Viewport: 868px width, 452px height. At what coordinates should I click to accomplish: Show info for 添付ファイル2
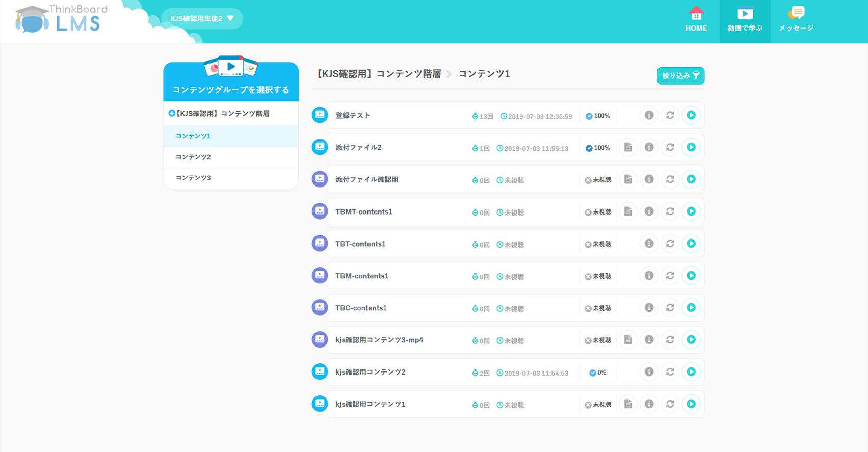649,147
